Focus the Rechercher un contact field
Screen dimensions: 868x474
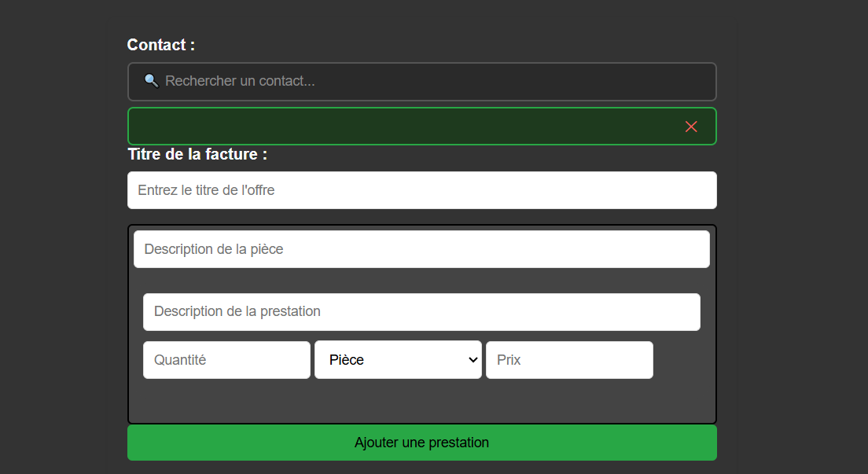422,82
